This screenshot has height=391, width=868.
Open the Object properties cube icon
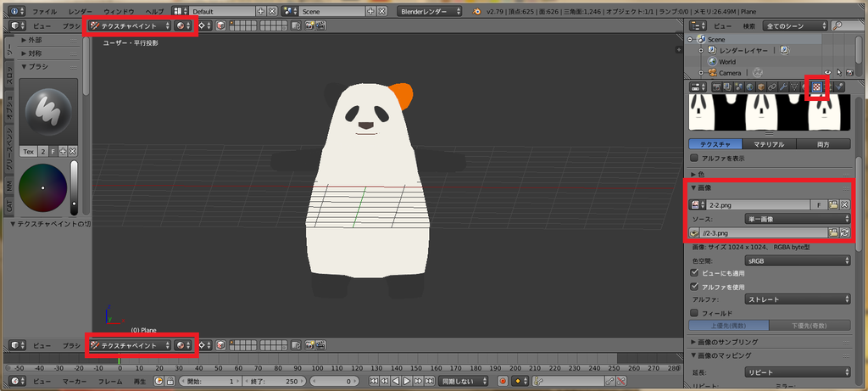point(760,87)
